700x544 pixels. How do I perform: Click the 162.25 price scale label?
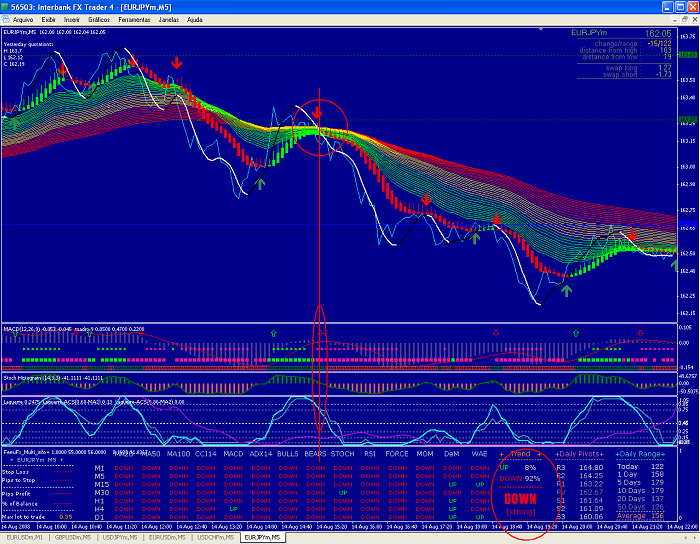[x=688, y=296]
